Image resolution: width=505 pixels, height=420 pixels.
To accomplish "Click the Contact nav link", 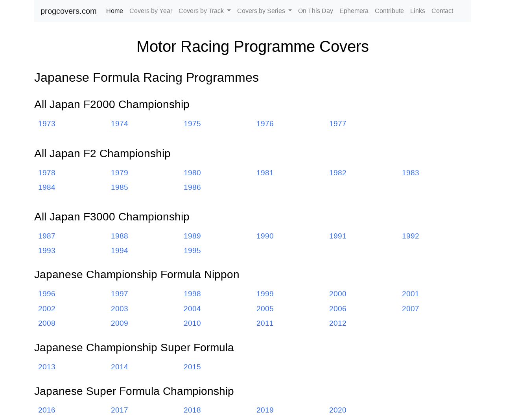I will click(442, 11).
